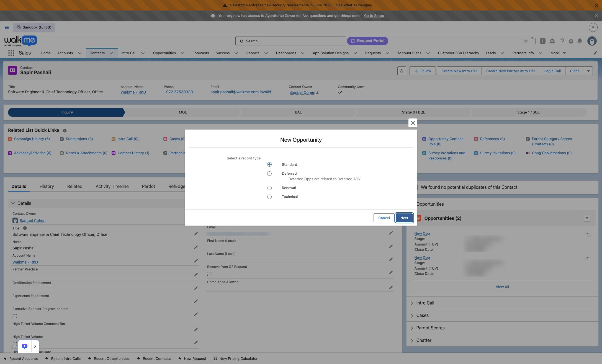Click the Follow button
This screenshot has height=364, width=602.
423,71
